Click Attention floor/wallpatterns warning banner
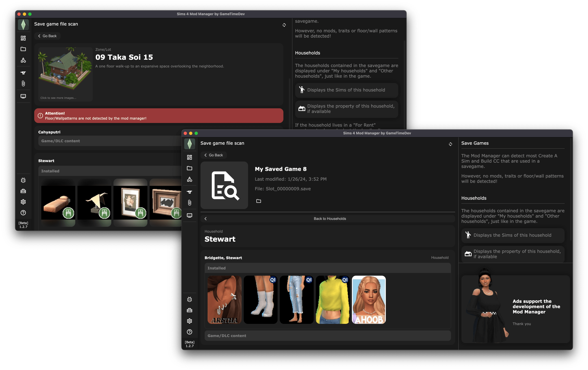 coord(159,116)
